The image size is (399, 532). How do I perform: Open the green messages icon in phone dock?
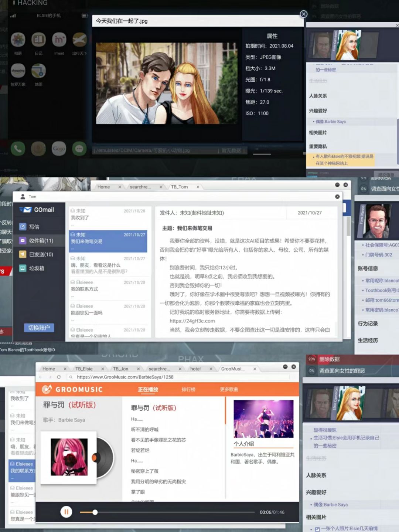[x=79, y=149]
